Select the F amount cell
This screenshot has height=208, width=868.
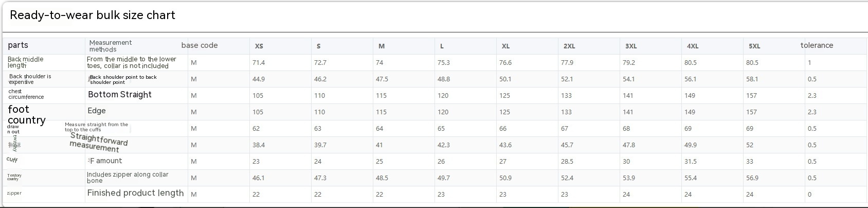106,161
